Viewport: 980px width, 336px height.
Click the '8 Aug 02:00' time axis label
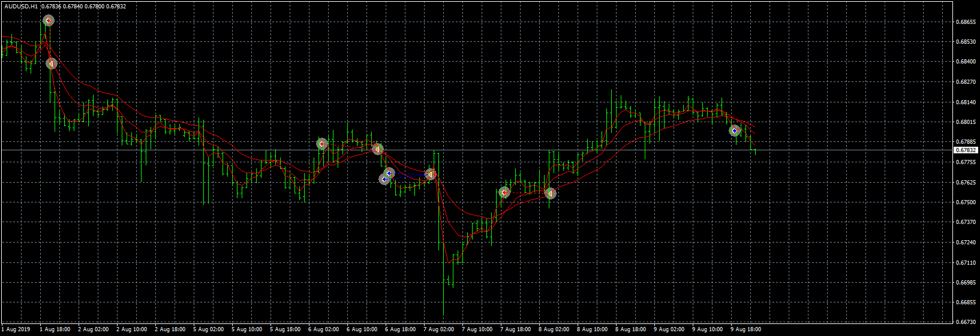pos(554,329)
